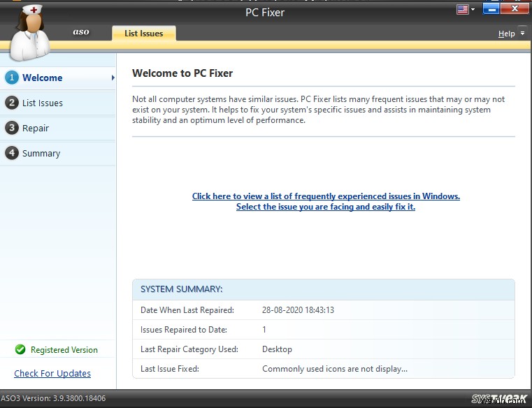Viewport: 532px width, 408px height.
Task: Expand the Welcome step arrow
Action: click(x=113, y=78)
